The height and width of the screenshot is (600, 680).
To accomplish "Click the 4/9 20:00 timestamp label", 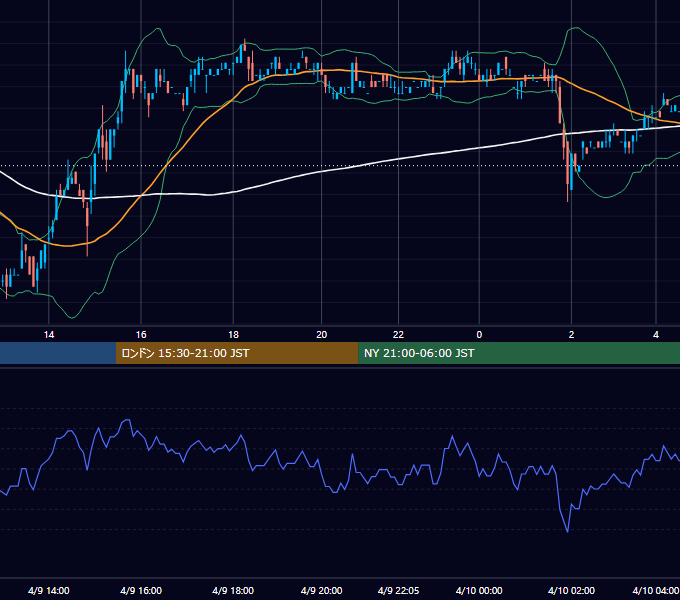I will (321, 590).
